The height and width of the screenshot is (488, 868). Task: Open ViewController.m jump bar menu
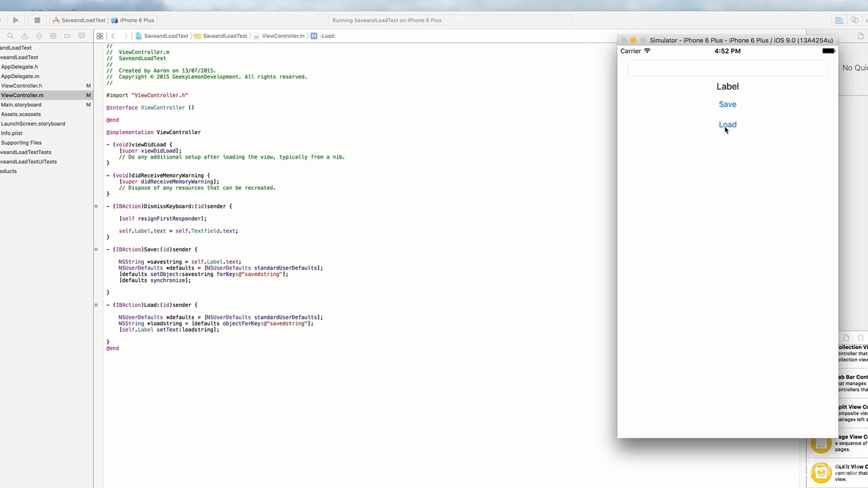[x=279, y=36]
